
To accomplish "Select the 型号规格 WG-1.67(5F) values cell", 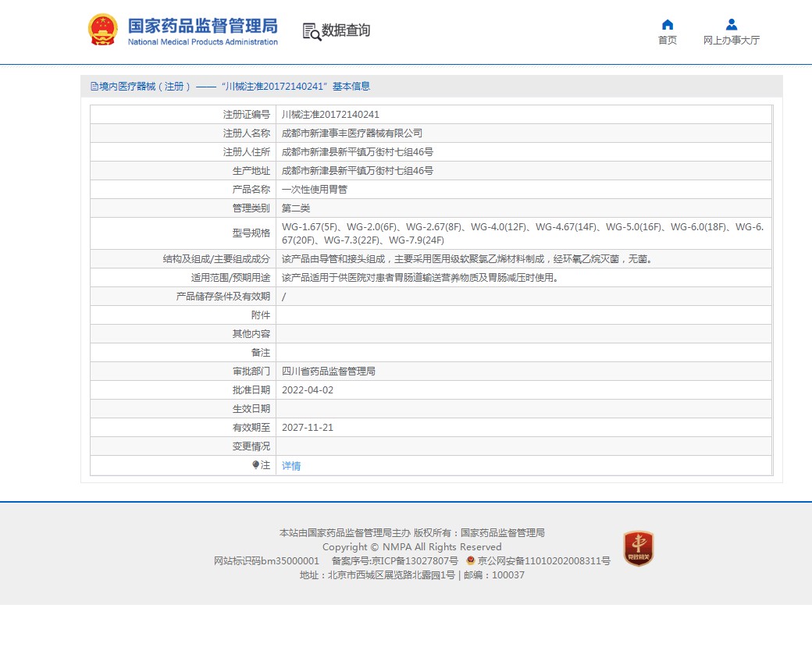I will pos(524,233).
